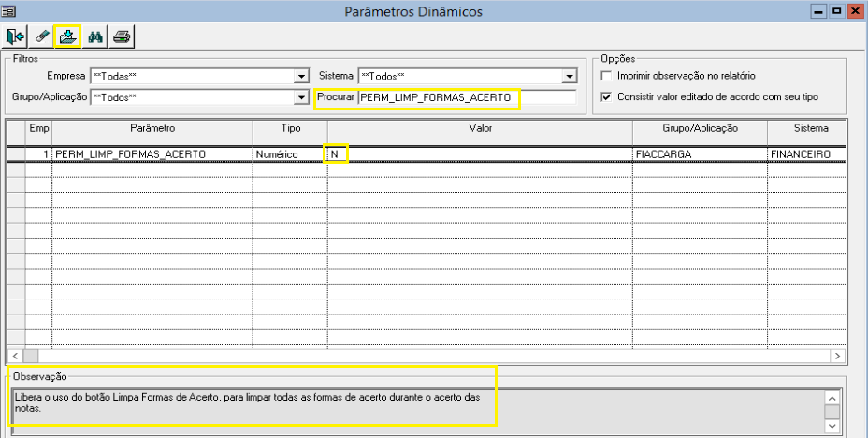This screenshot has width=868, height=438.
Task: Click the save parameters toolbar icon
Action: [x=68, y=37]
